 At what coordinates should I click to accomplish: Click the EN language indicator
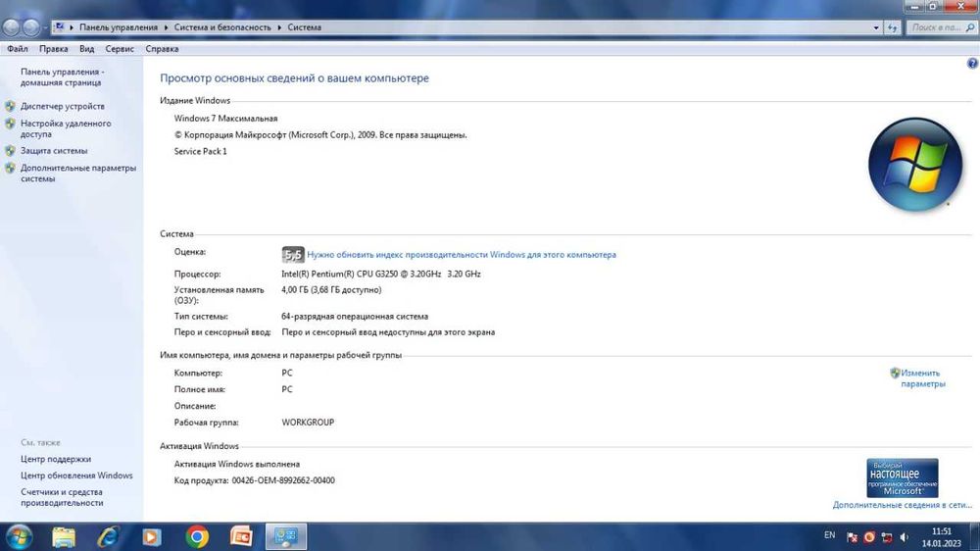[x=829, y=535]
